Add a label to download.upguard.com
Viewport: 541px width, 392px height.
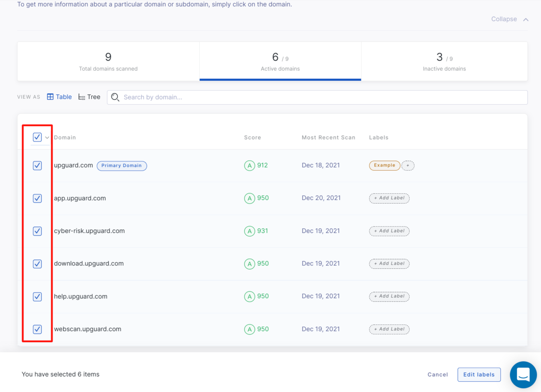click(x=389, y=264)
